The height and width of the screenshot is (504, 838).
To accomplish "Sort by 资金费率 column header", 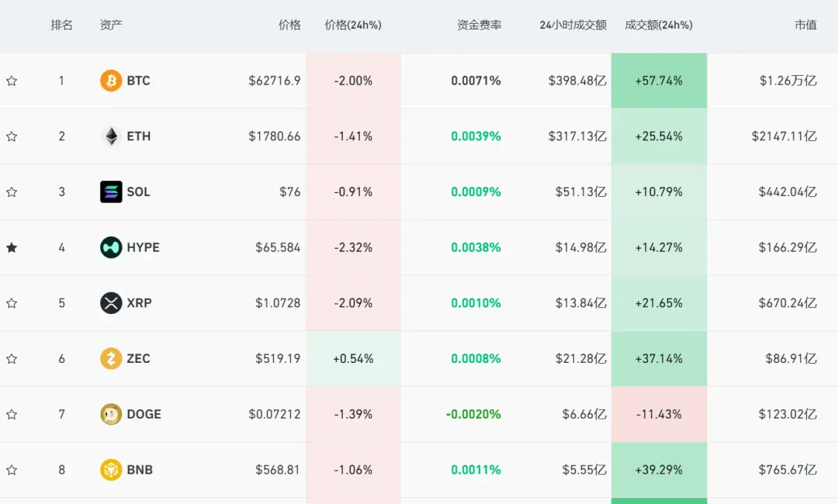I will pos(479,25).
